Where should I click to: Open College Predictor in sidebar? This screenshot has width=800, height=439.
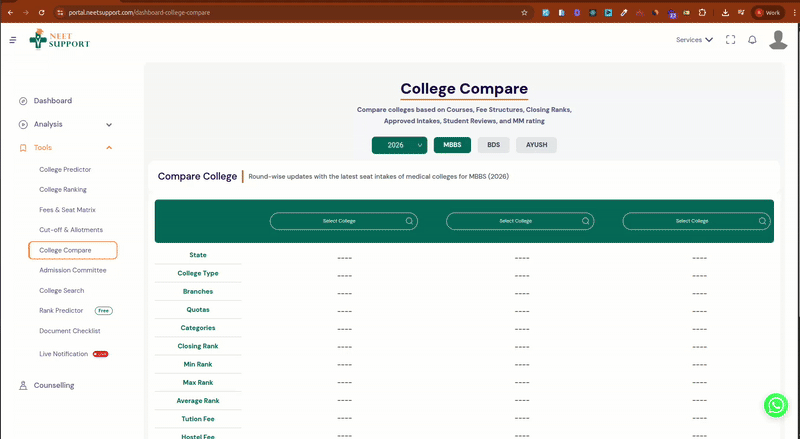pyautogui.click(x=64, y=170)
